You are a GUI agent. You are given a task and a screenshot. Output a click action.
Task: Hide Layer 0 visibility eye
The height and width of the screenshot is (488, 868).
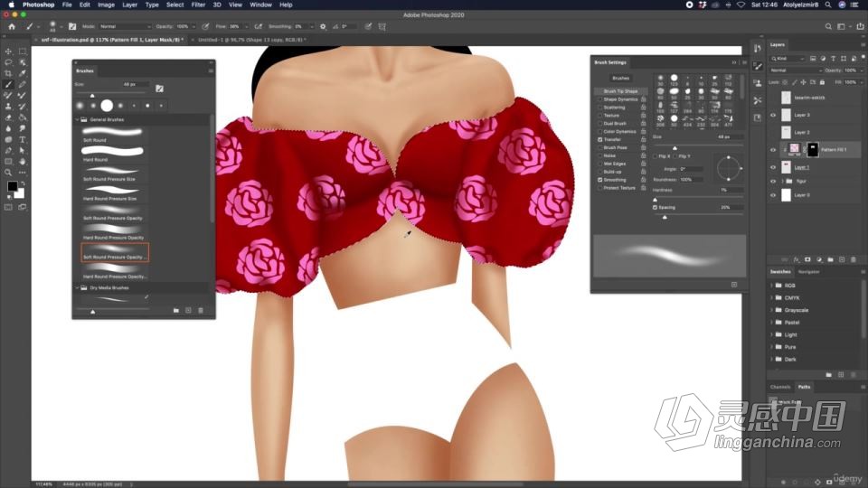pyautogui.click(x=773, y=195)
